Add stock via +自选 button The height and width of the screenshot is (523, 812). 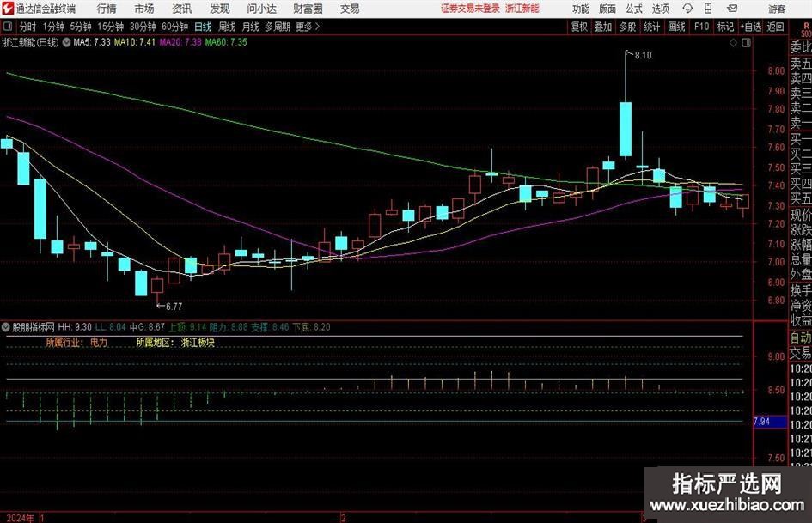click(751, 27)
